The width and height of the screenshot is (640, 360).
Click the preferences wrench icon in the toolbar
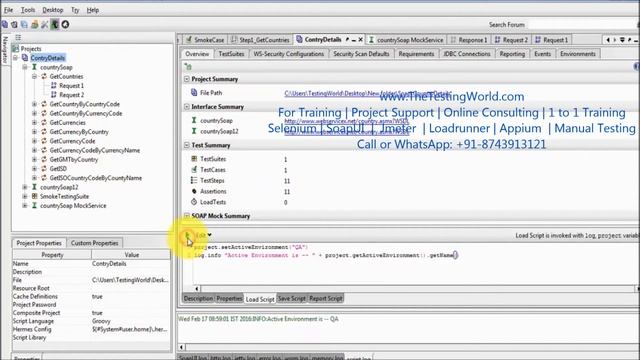click(x=44, y=24)
